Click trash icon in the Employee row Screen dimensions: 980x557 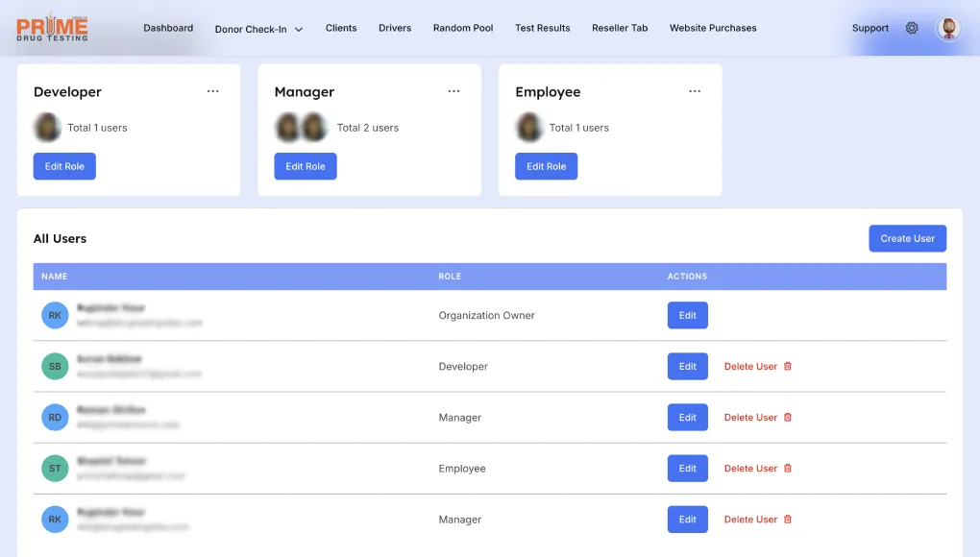pyautogui.click(x=788, y=469)
